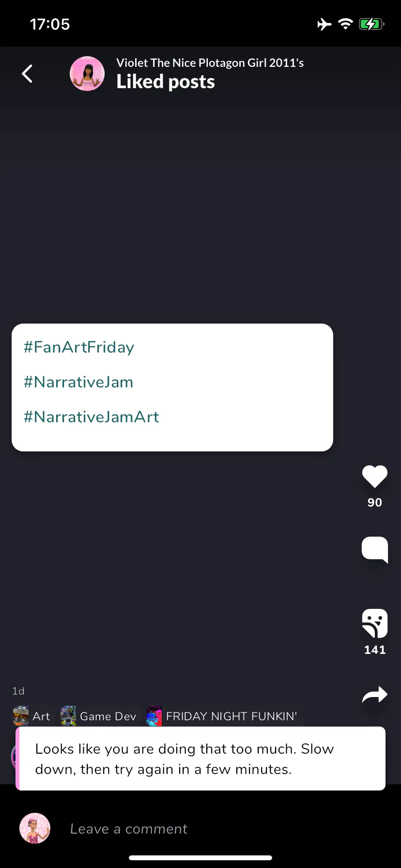Tap your own avatar beside comment box
This screenshot has height=868, width=401.
[35, 828]
